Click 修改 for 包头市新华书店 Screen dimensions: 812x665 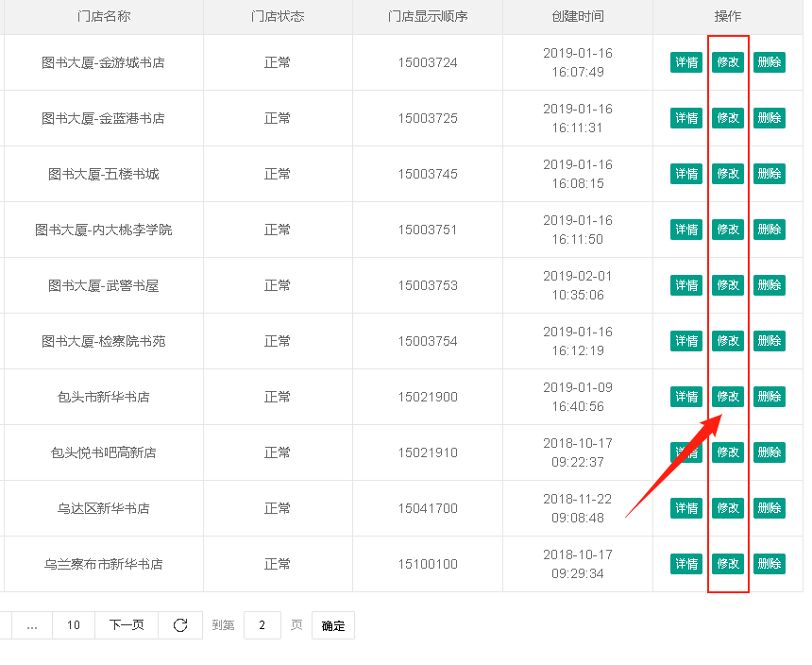coord(728,397)
